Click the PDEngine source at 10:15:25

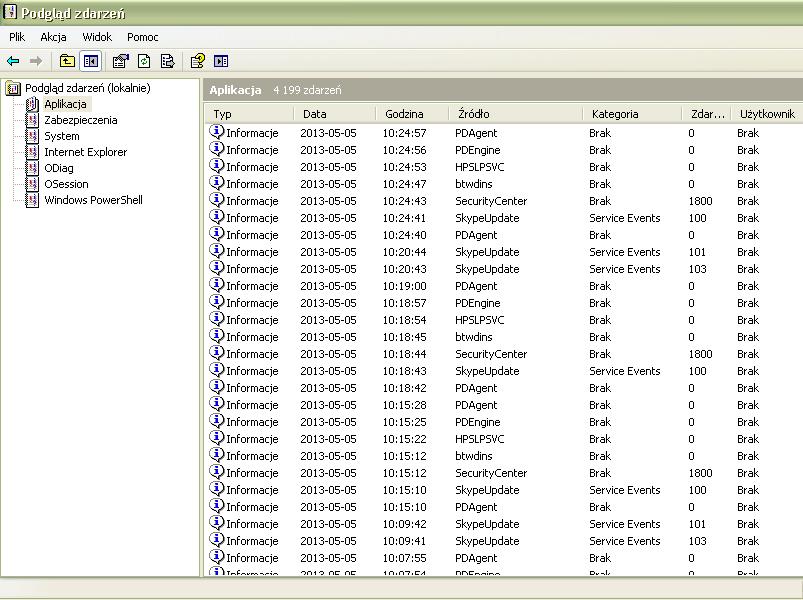477,422
